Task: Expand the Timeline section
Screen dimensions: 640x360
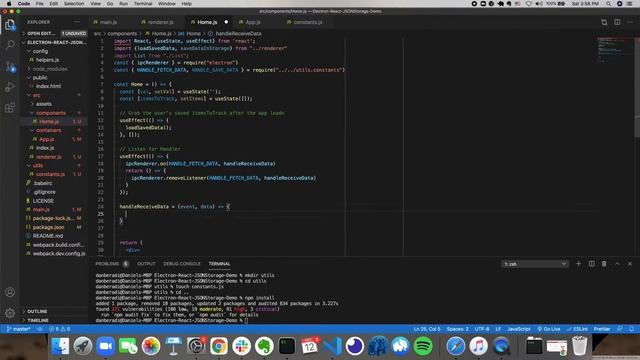Action: point(53,320)
